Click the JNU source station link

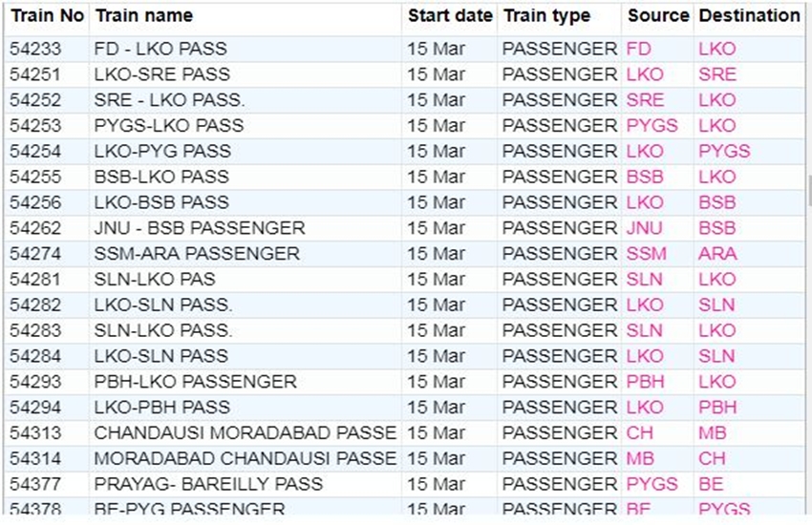644,228
